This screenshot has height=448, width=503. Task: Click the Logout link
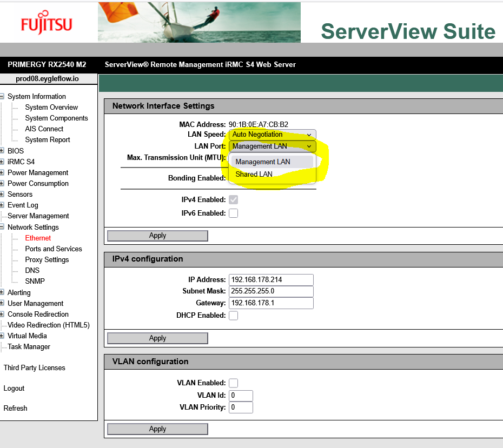tap(14, 389)
